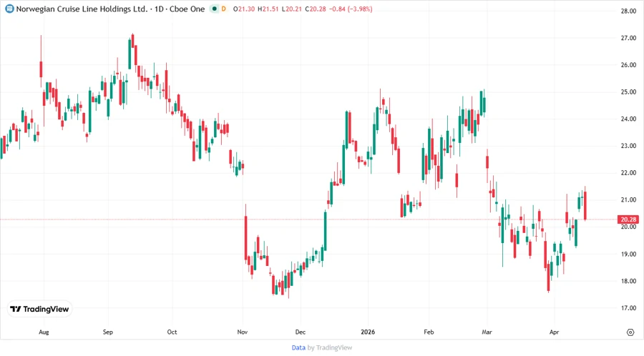Click the 1D interval label in the header
This screenshot has height=356, width=644.
(x=159, y=9)
